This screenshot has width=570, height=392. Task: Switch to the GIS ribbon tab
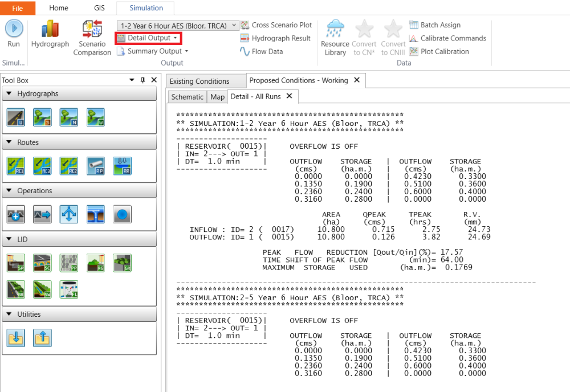point(99,8)
